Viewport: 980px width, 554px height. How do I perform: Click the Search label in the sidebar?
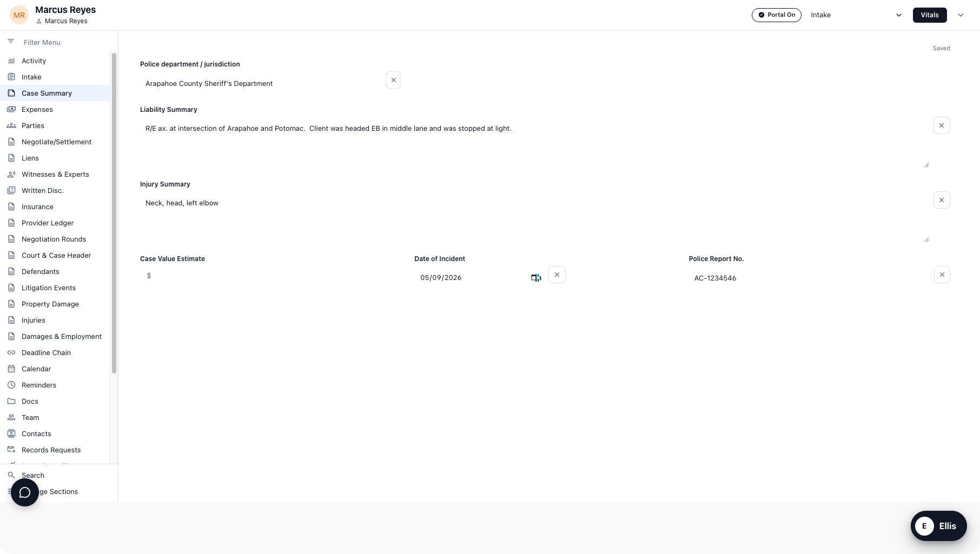[33, 476]
